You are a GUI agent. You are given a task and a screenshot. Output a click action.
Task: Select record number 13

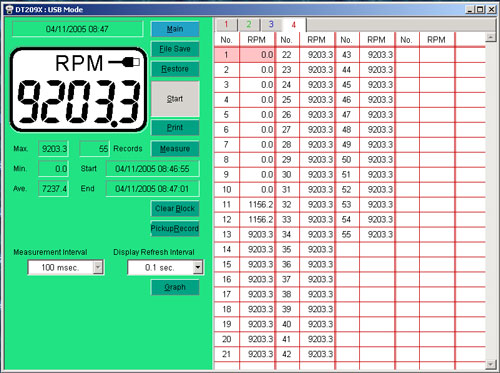tap(227, 234)
